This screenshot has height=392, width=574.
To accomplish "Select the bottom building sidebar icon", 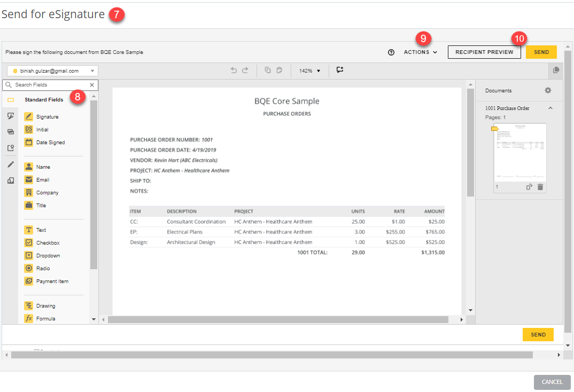I will pos(11,181).
